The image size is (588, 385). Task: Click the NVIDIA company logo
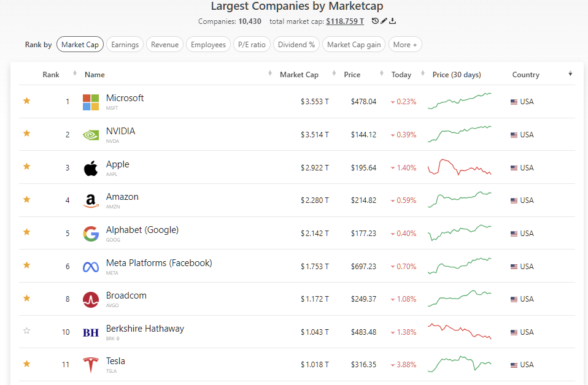pyautogui.click(x=90, y=134)
